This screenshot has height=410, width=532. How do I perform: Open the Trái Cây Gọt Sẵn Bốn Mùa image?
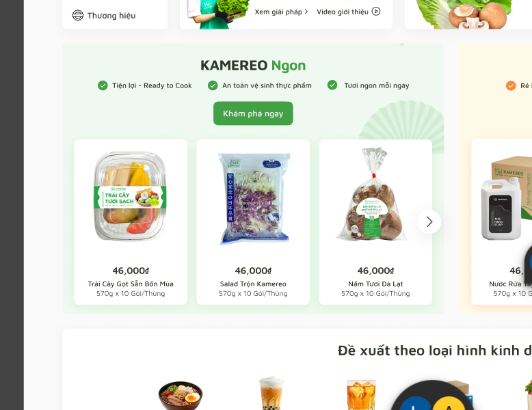pos(131,197)
